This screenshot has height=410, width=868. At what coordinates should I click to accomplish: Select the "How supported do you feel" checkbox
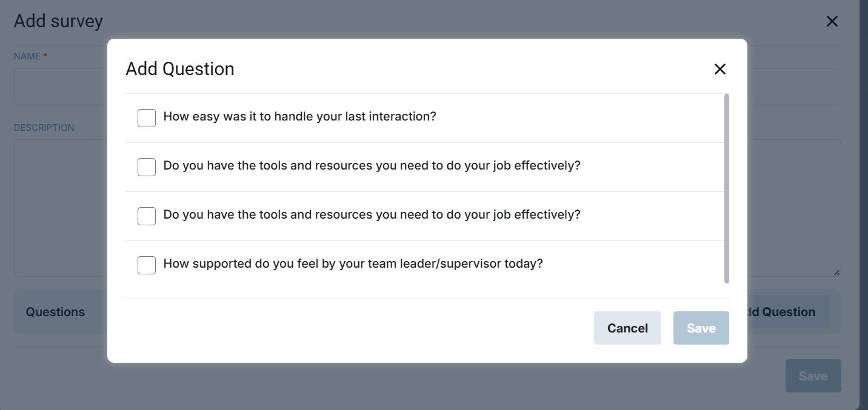tap(147, 265)
